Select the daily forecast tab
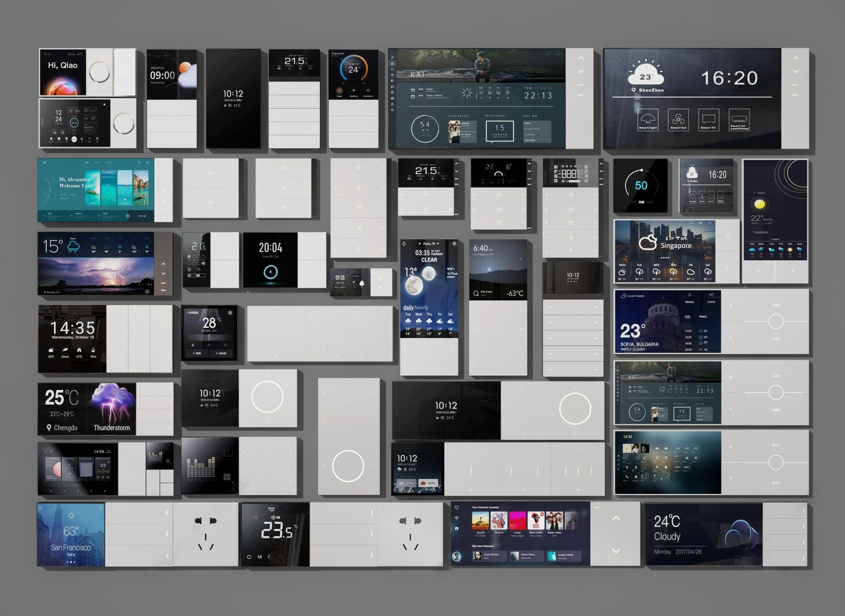The image size is (845, 616). (409, 307)
